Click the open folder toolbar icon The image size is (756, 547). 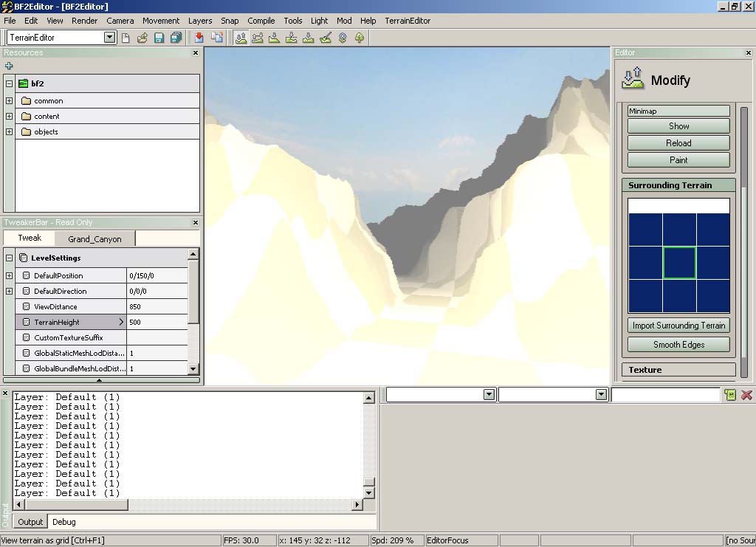[x=142, y=38]
